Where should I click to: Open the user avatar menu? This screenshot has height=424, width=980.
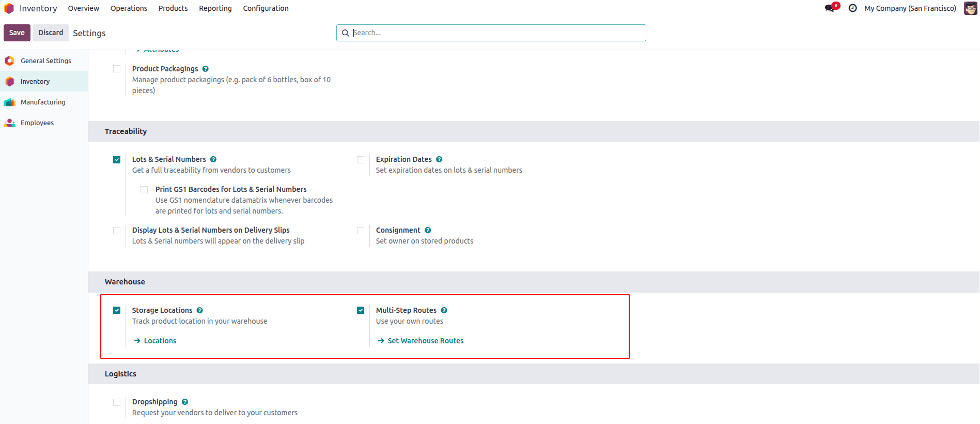[x=971, y=8]
